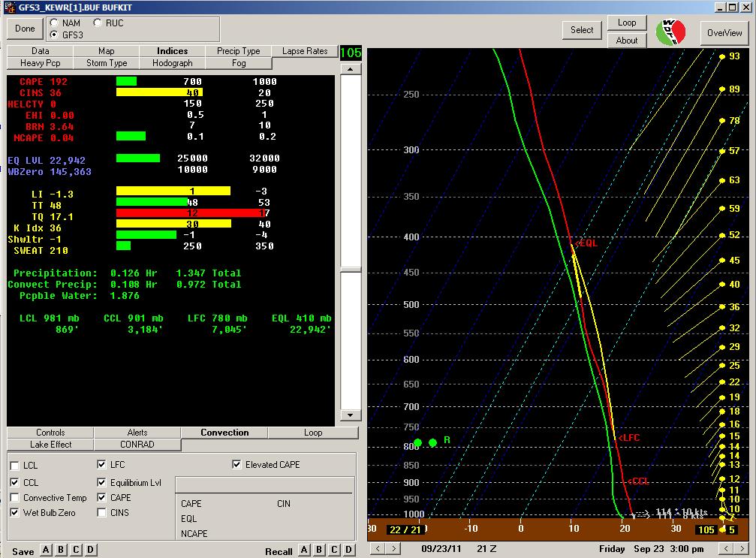The width and height of the screenshot is (756, 558).
Task: Select the Indices tab
Action: coord(172,51)
